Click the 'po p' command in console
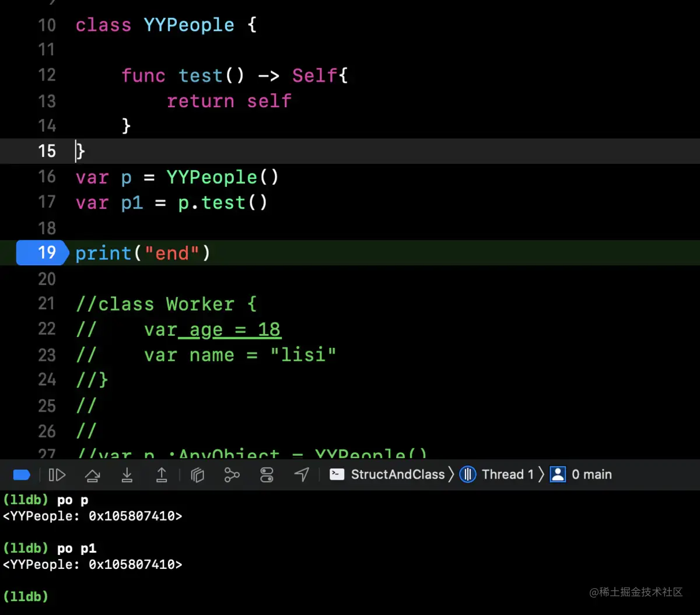The height and width of the screenshot is (615, 700). point(72,500)
